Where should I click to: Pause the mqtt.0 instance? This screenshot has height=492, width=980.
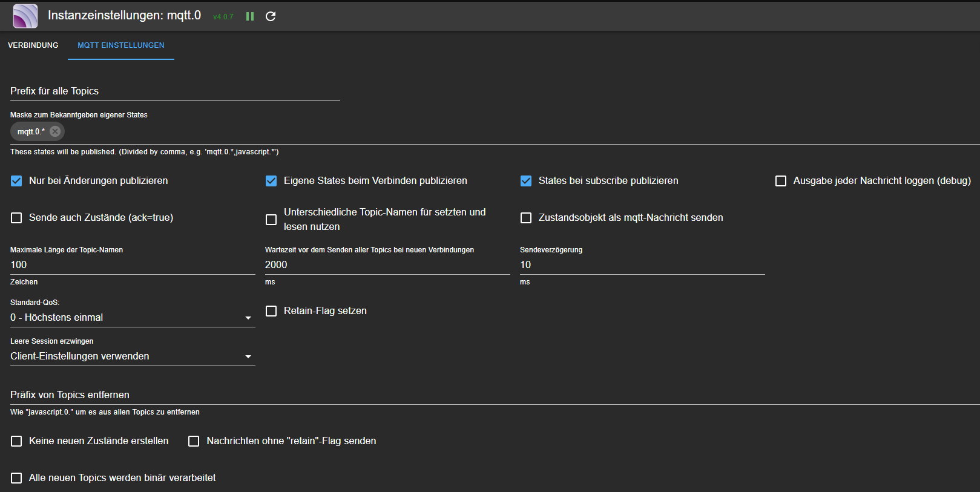click(x=250, y=16)
